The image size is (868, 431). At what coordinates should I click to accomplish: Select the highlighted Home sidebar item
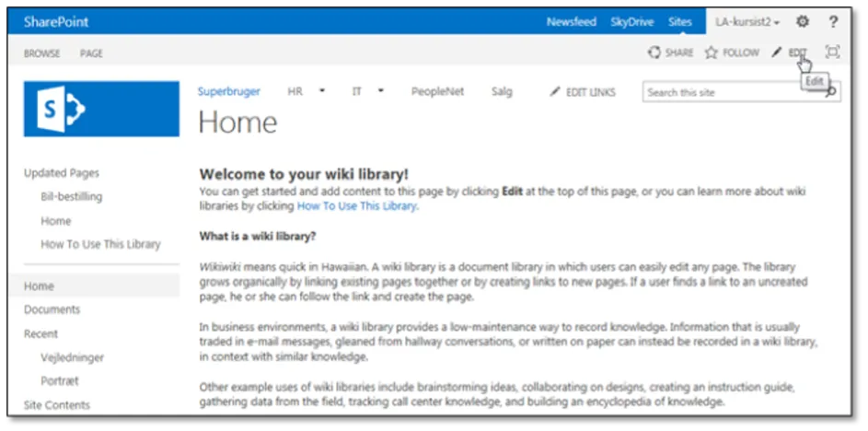coord(94,285)
